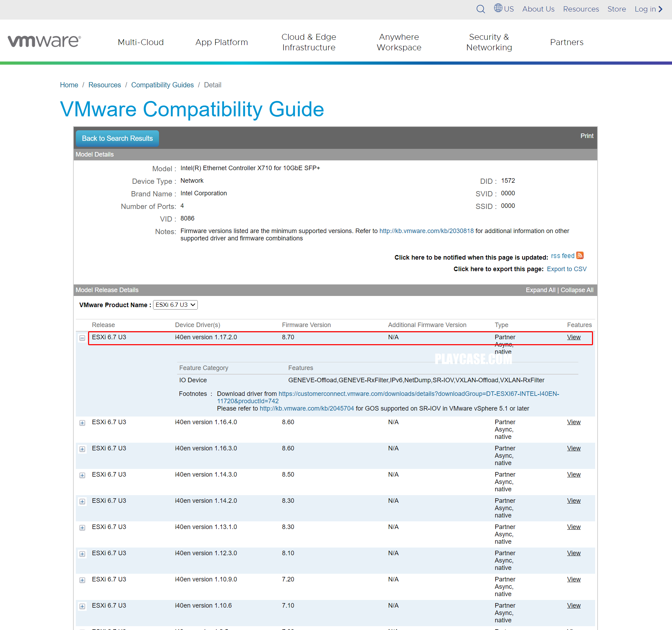Click the VMware logo
The image size is (672, 630).
coord(44,41)
